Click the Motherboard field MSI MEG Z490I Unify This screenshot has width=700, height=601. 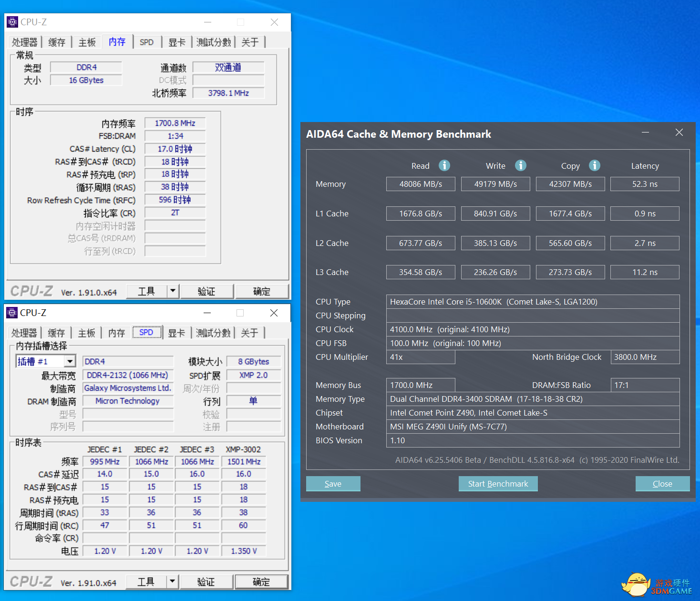(533, 427)
